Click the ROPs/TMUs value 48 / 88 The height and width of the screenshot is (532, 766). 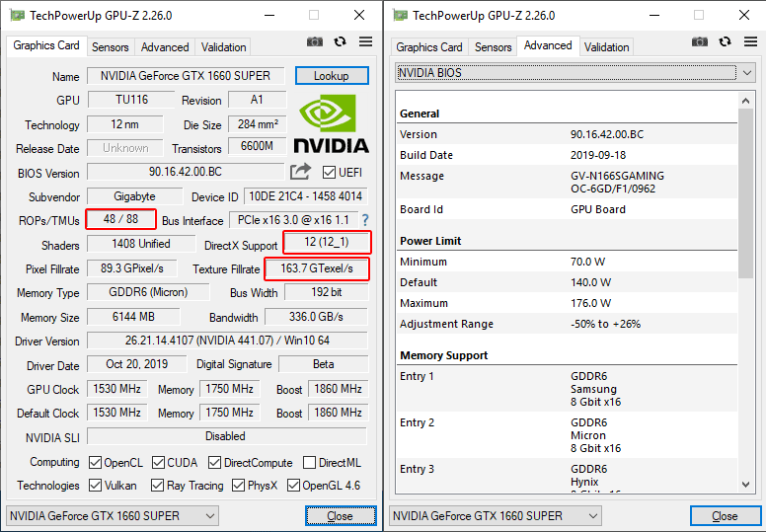(x=121, y=219)
